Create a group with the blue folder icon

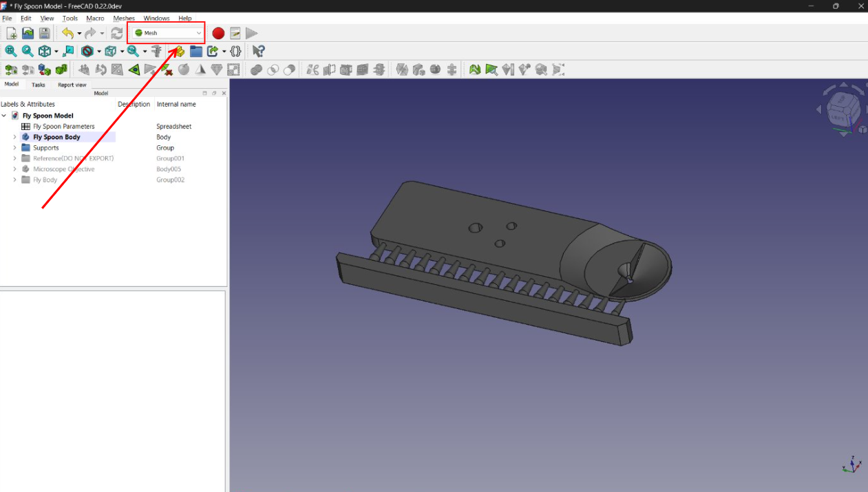tap(196, 51)
